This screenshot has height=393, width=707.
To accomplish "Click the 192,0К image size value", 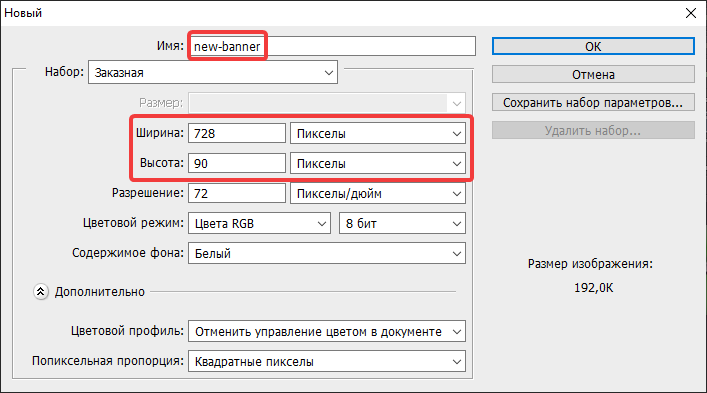I will pos(593,288).
